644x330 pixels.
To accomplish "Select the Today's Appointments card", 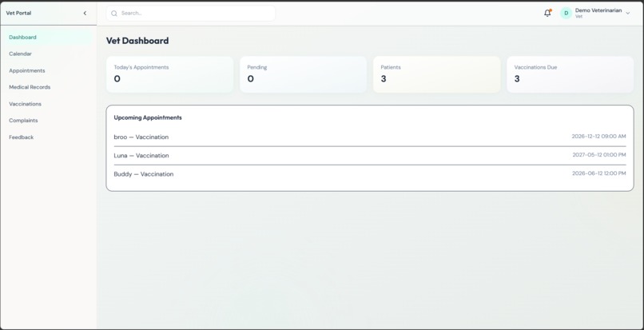I will pos(169,74).
